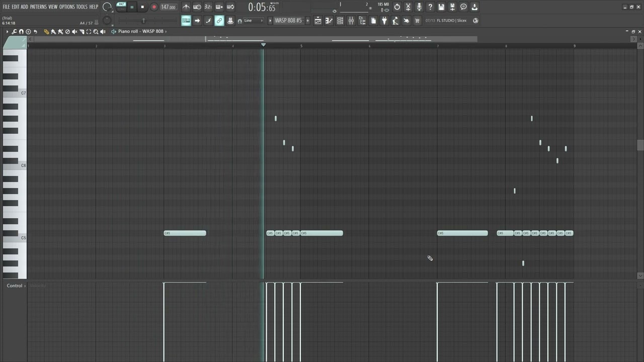This screenshot has width=644, height=362.
Task: Open piano roll snap magnet options
Action: [21, 32]
